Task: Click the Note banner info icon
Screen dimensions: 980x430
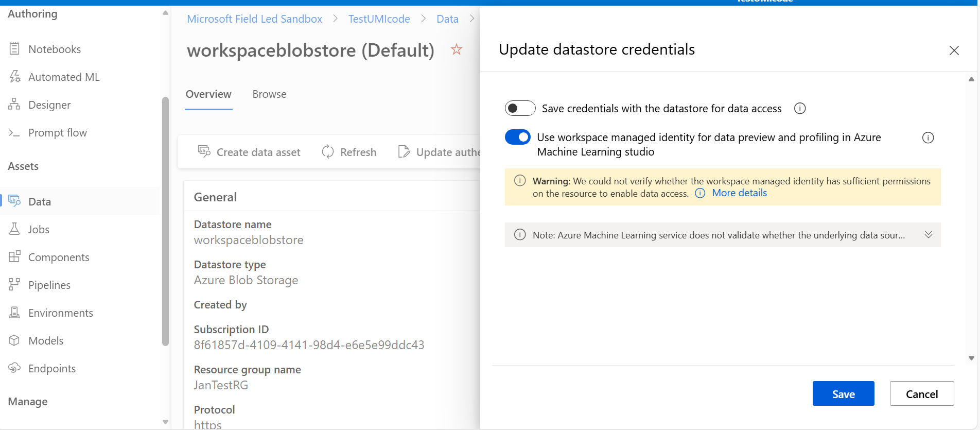Action: tap(520, 235)
